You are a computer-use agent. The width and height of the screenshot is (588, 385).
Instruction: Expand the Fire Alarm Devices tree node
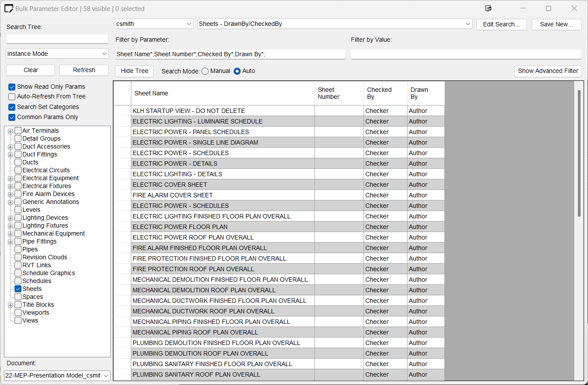pyautogui.click(x=10, y=194)
